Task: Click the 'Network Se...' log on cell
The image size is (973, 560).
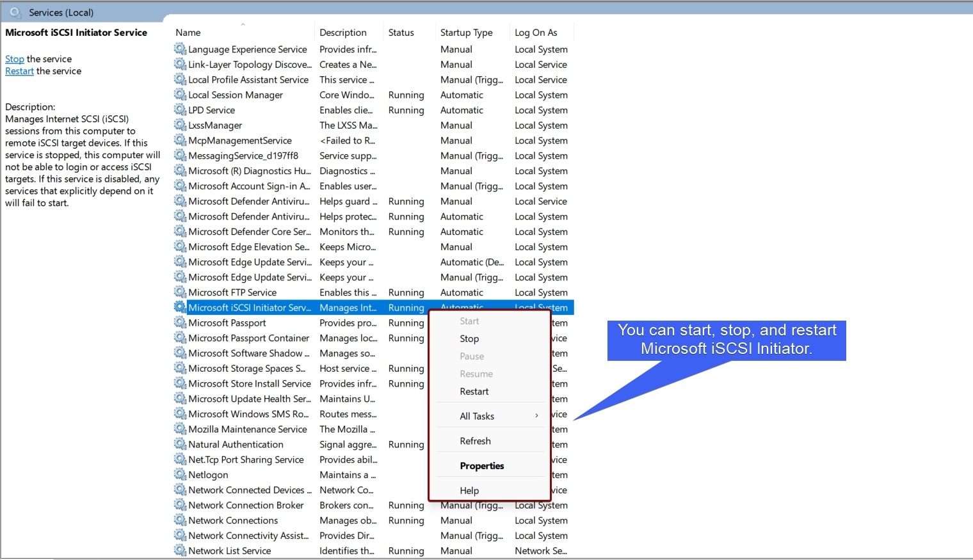Action: point(541,550)
